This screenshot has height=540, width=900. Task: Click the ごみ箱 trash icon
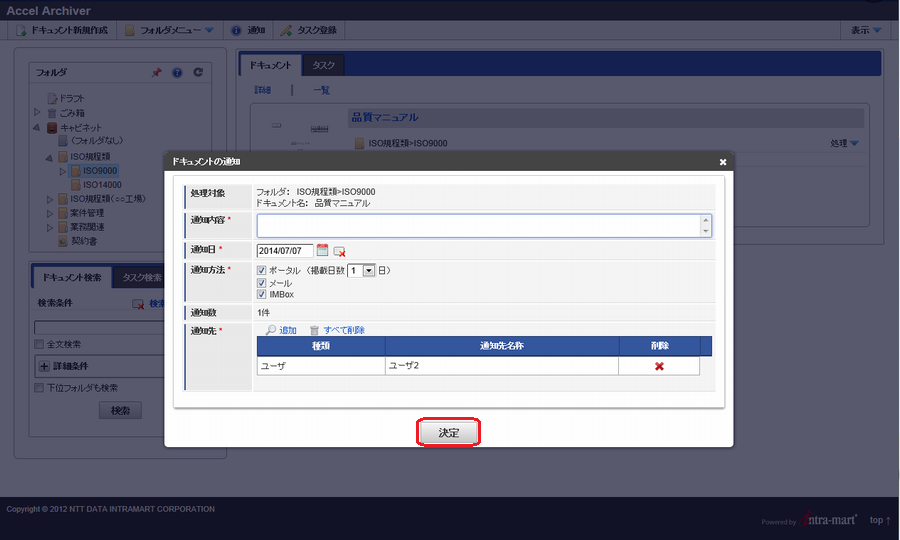pyautogui.click(x=52, y=113)
